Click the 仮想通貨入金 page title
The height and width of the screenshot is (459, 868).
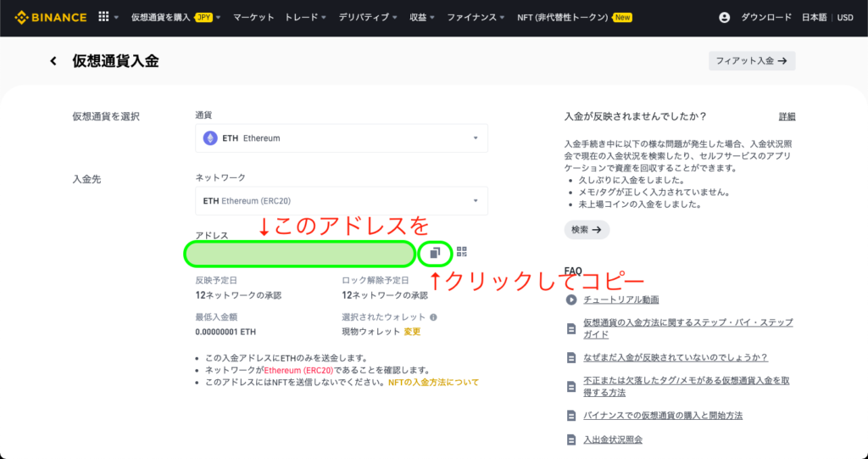pyautogui.click(x=115, y=61)
